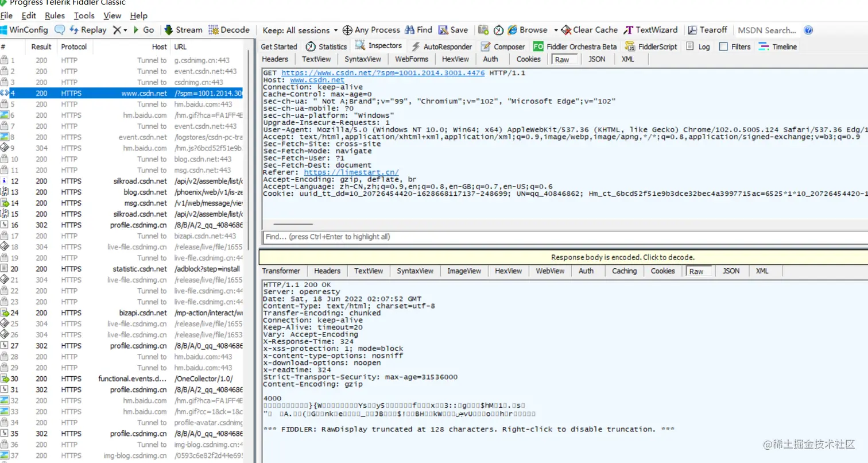Open Find with the binoculars icon

[418, 30]
